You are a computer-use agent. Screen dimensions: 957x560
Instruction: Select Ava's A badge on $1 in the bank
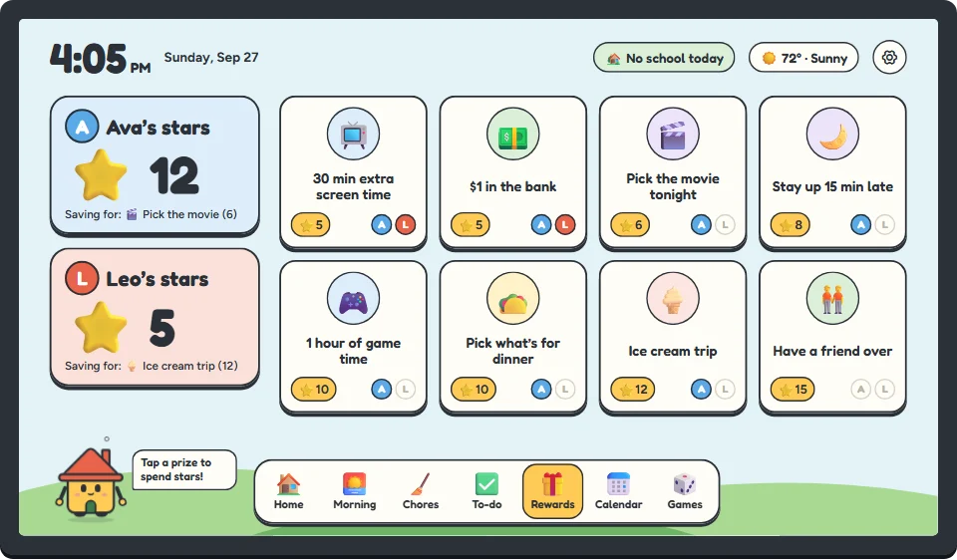541,225
